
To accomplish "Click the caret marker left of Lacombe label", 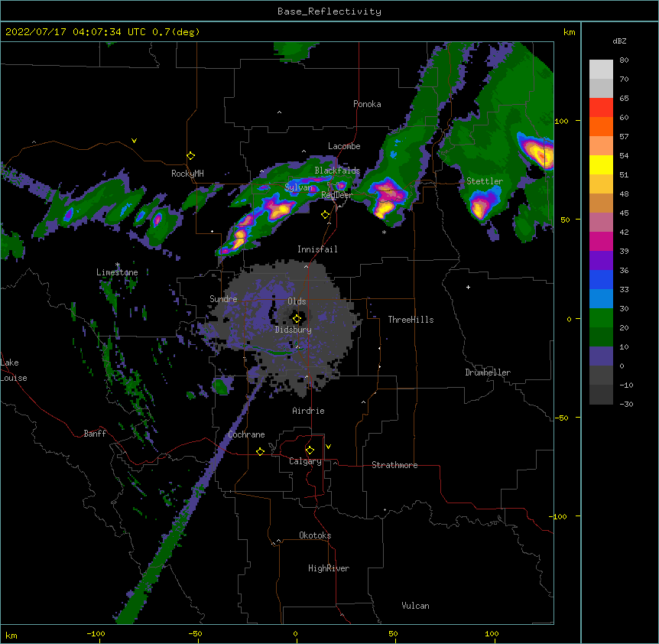I will 304,151.
